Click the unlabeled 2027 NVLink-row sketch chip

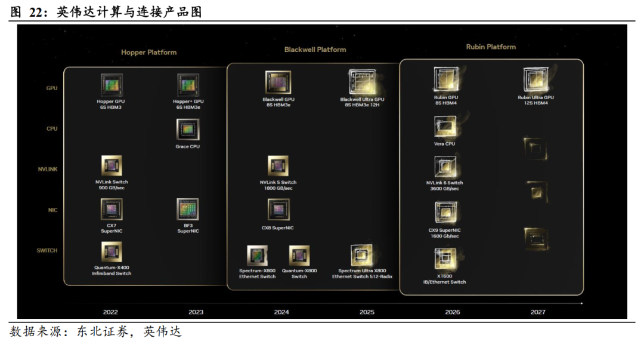(x=536, y=191)
